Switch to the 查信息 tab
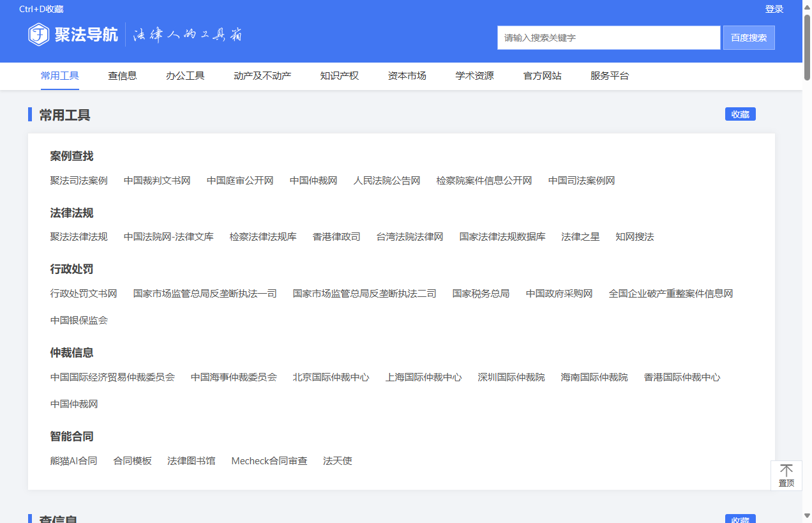 pos(123,75)
